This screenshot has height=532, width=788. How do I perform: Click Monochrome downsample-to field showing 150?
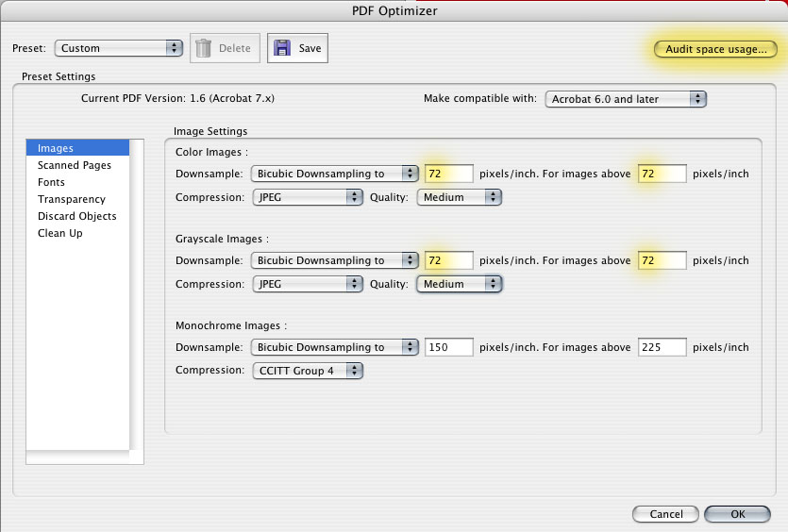click(449, 348)
